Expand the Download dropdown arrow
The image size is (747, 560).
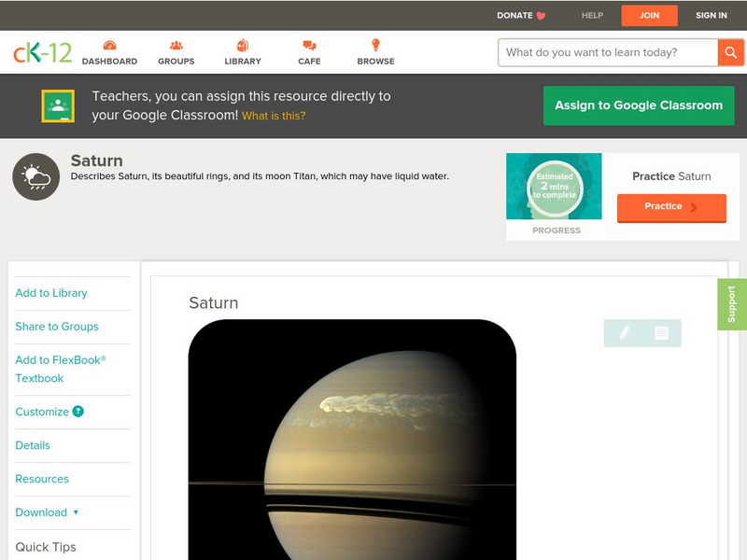[x=76, y=512]
